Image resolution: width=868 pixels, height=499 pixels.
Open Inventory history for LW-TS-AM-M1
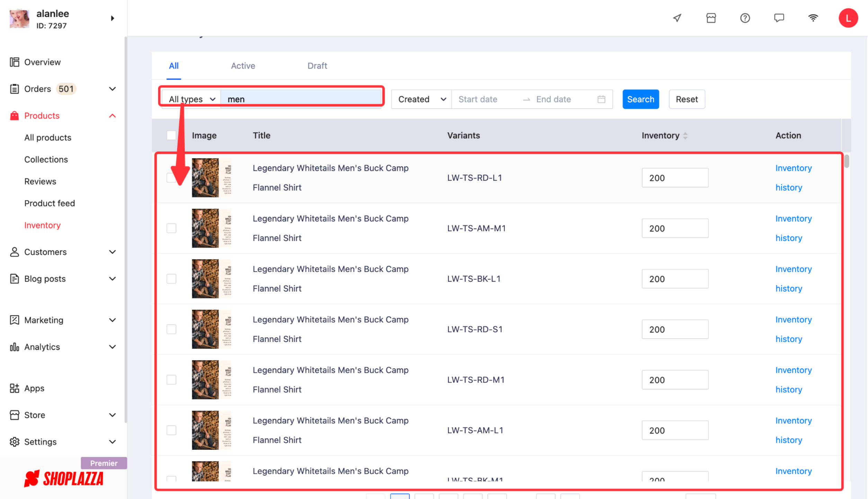(x=794, y=228)
